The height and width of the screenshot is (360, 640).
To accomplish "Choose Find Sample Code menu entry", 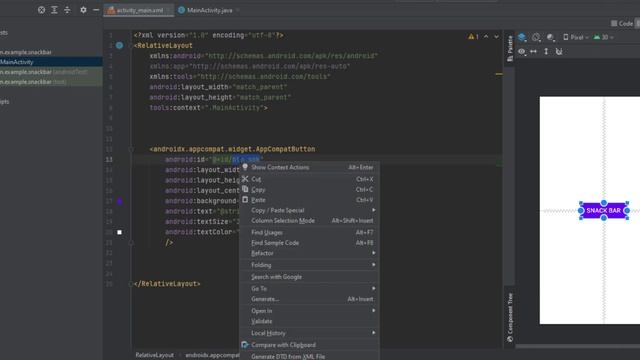I will pos(309,243).
